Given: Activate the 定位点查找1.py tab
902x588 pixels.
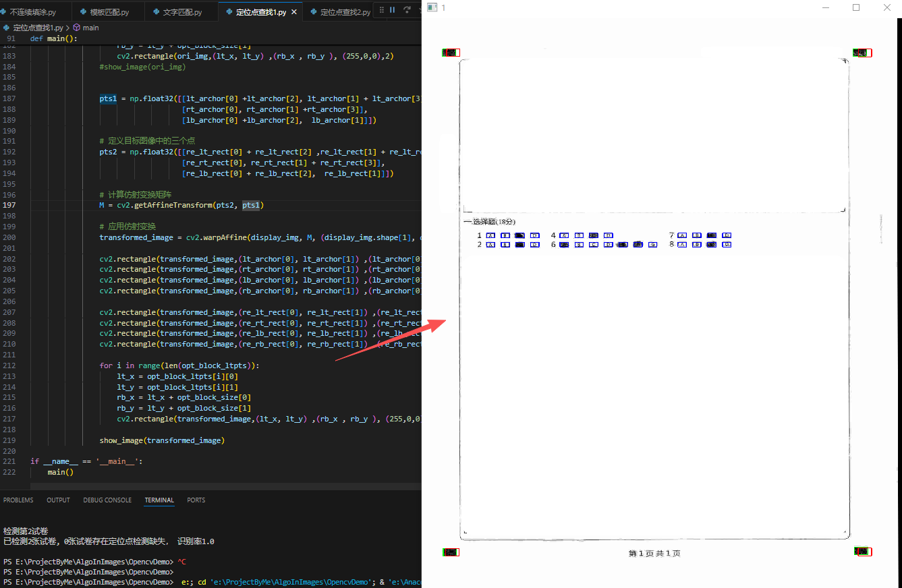Looking at the screenshot, I should (x=261, y=12).
